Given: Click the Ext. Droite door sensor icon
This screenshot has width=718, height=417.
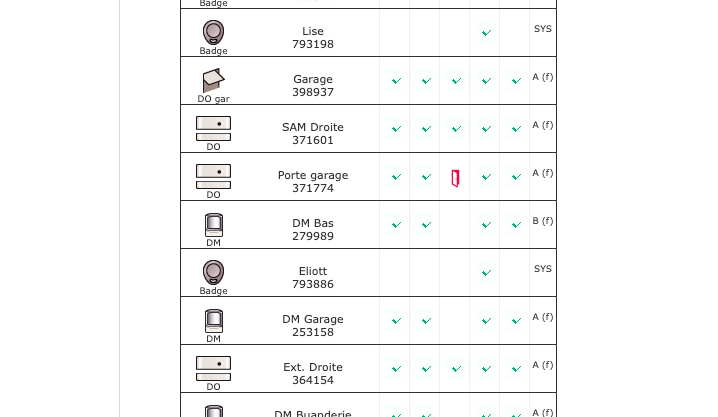Looking at the screenshot, I should [213, 368].
